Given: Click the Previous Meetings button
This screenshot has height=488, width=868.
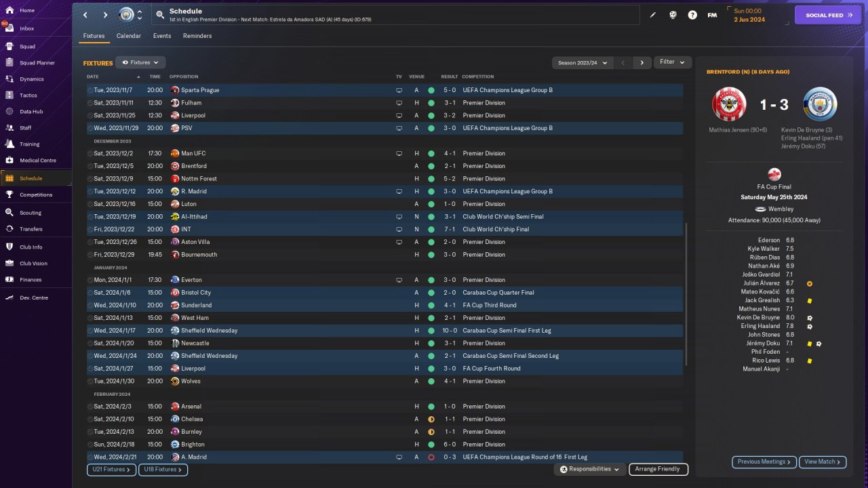Looking at the screenshot, I should coord(764,462).
